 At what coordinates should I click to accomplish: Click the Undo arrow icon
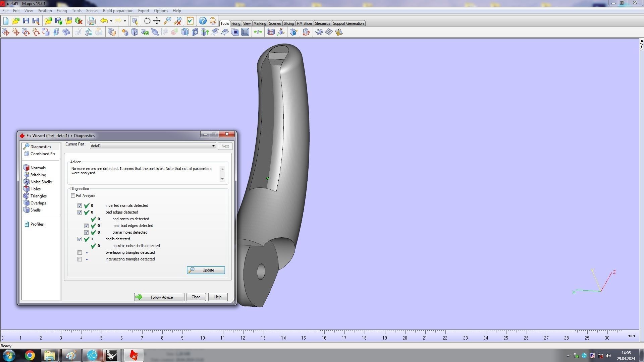click(x=104, y=21)
